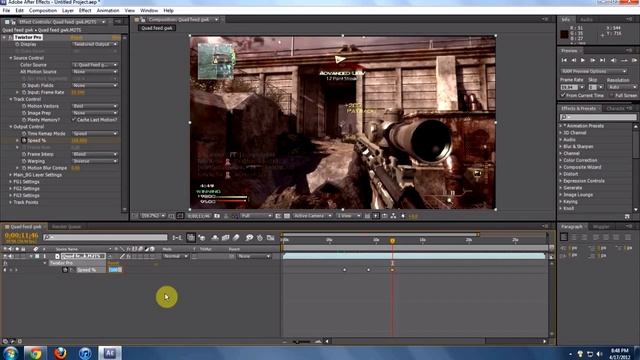
Task: Step to previous frame in Preview panel
Action: (x=573, y=60)
